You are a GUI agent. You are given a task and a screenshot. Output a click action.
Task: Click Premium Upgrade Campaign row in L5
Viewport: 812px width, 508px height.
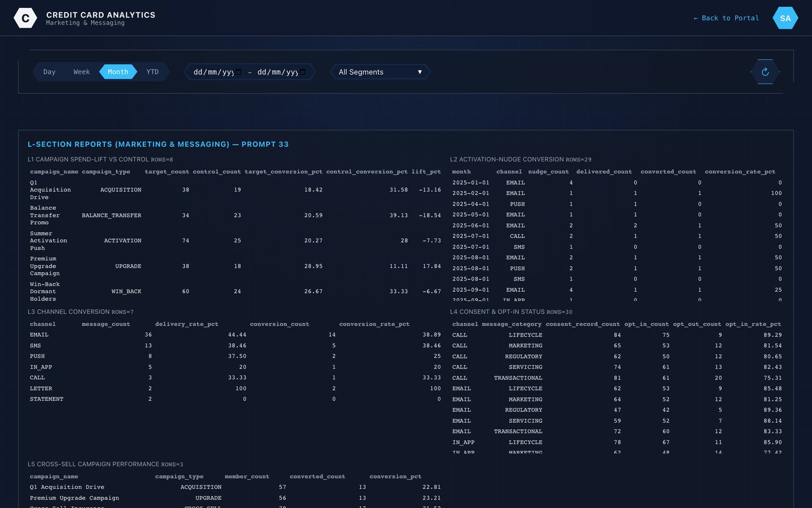click(x=235, y=498)
